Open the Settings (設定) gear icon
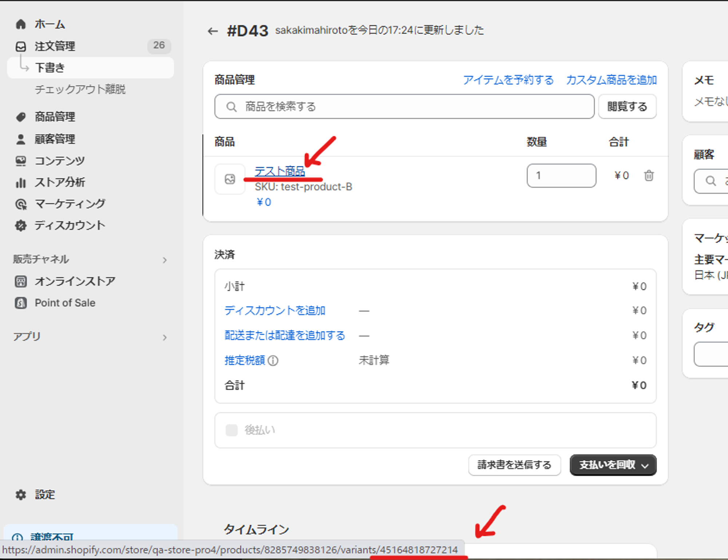 coord(21,495)
